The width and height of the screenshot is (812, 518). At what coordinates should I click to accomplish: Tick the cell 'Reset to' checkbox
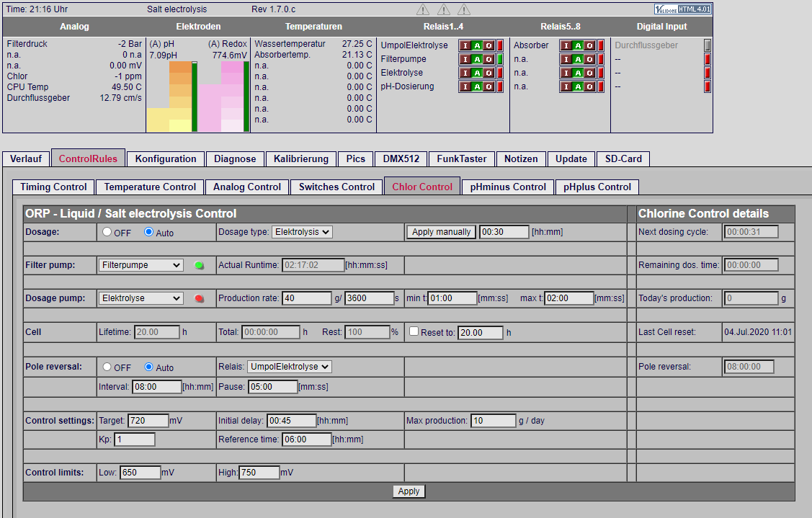(x=414, y=331)
